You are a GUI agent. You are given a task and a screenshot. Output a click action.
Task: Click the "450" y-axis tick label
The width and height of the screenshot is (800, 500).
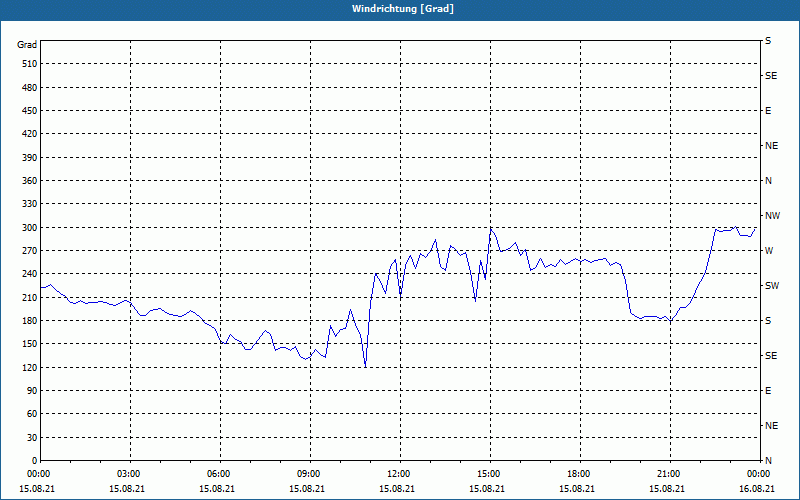click(30, 111)
